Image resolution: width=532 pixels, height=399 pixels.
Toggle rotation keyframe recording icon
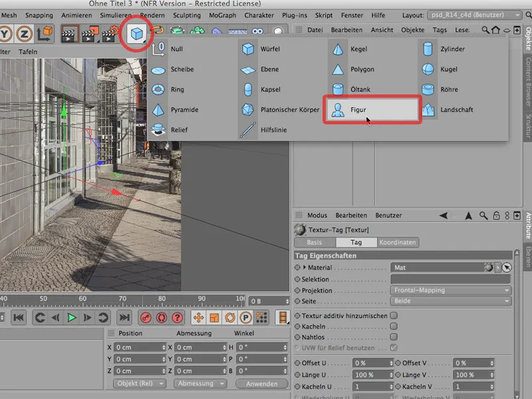point(230,318)
